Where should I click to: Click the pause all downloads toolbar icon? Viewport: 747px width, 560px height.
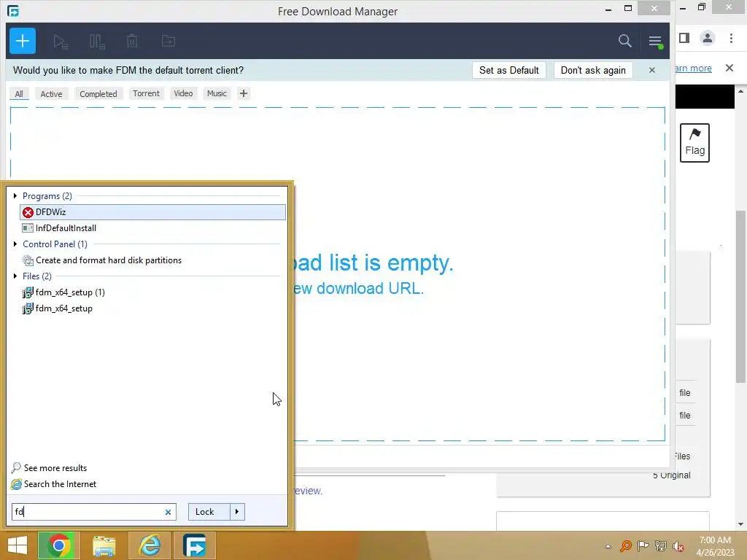pyautogui.click(x=97, y=42)
